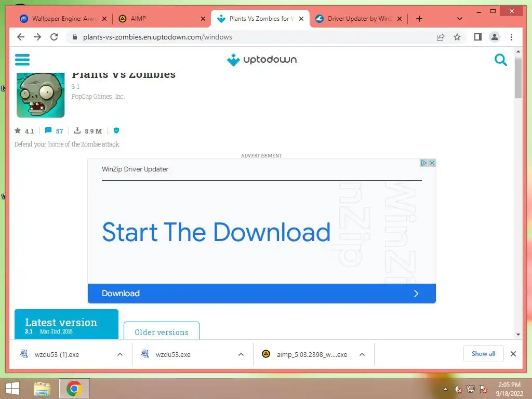Screen dimensions: 532x399
Task: Click the network tray icon
Action: point(471,389)
